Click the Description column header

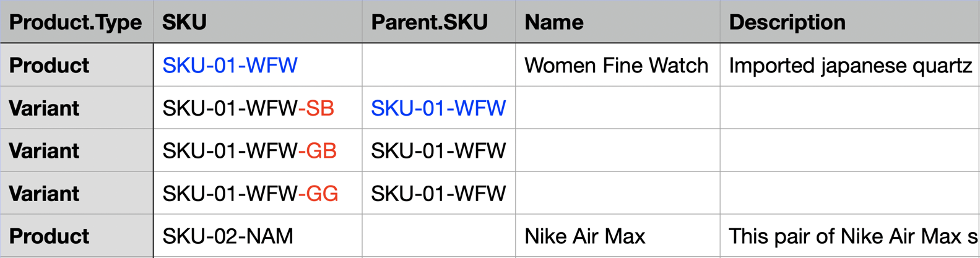[787, 22]
